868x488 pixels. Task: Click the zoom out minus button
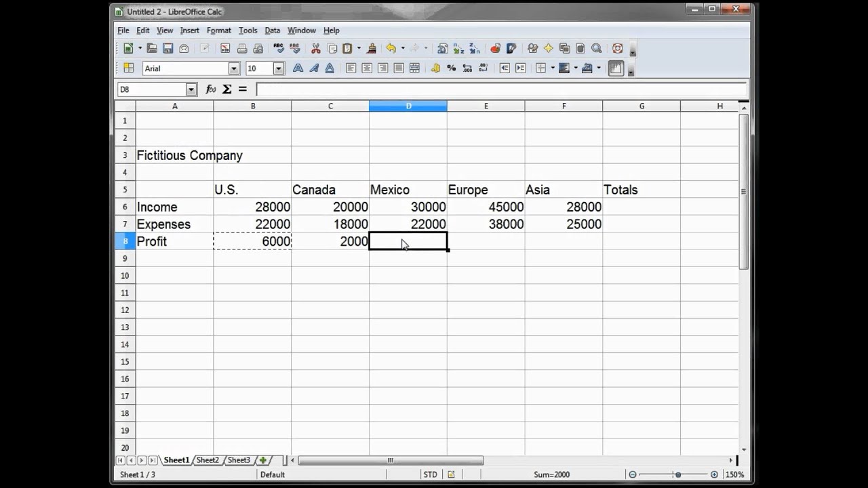[x=633, y=474]
